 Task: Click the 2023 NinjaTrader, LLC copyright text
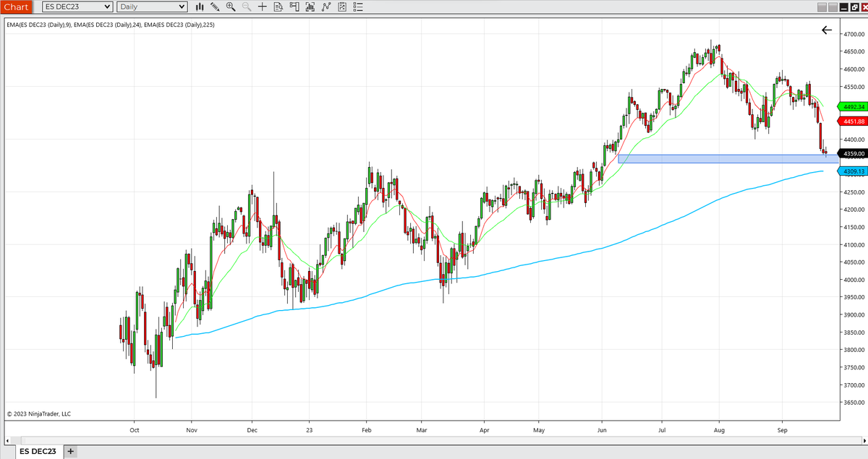point(39,414)
